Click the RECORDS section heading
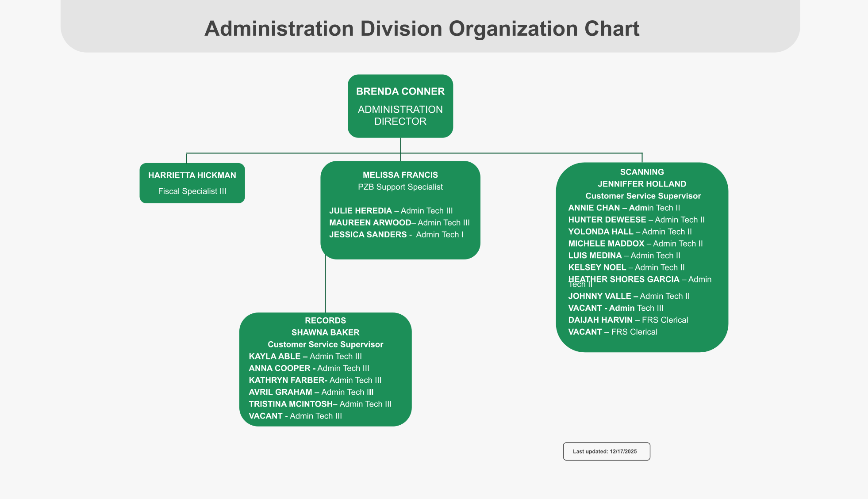The height and width of the screenshot is (499, 868). pos(325,320)
